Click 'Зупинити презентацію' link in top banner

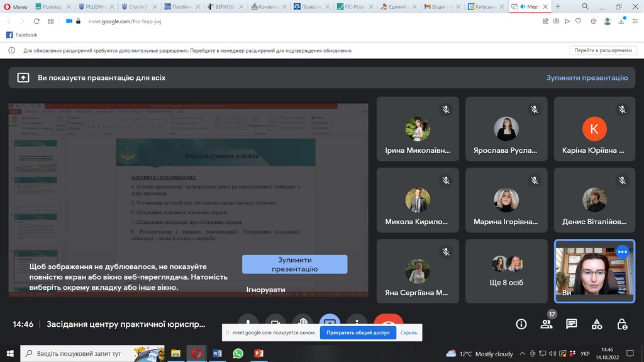tap(587, 78)
